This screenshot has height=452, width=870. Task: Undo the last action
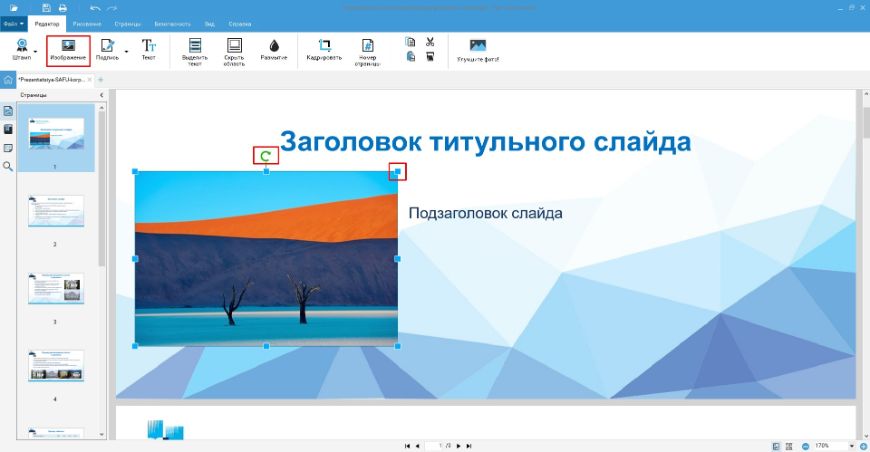point(95,8)
